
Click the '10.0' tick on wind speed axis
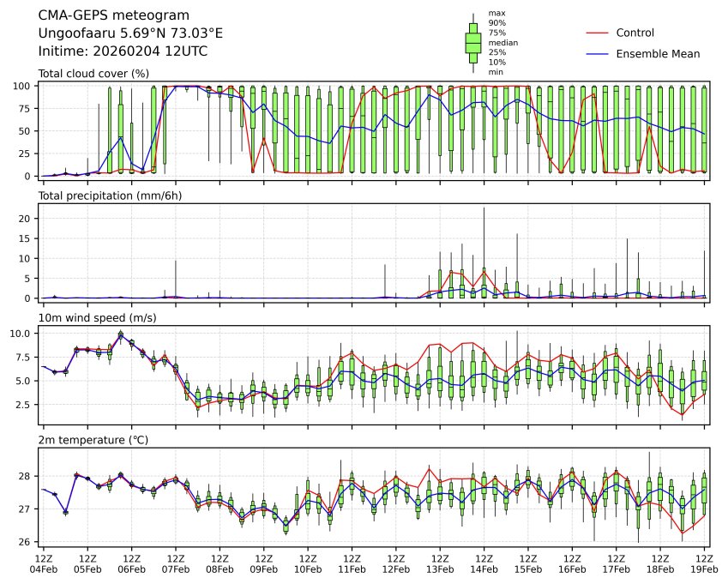coord(21,334)
